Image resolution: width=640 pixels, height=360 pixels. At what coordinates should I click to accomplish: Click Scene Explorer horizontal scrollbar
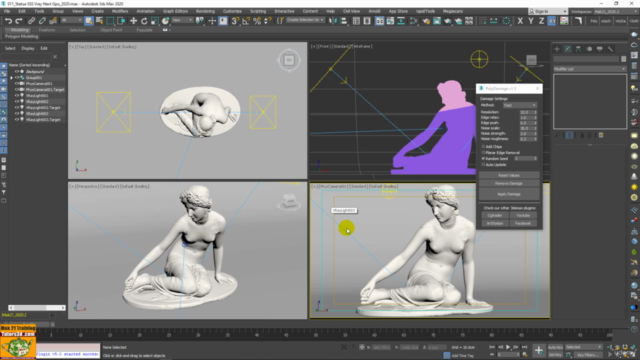coord(37,308)
